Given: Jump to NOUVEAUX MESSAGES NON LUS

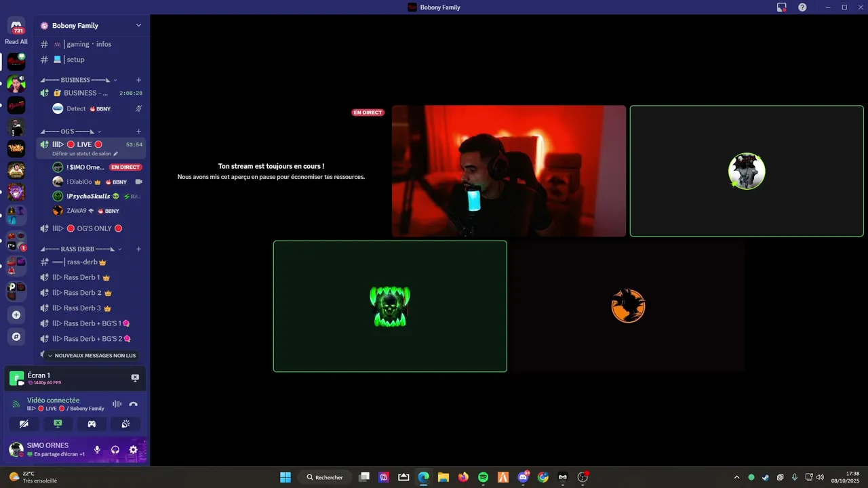Looking at the screenshot, I should (x=92, y=355).
